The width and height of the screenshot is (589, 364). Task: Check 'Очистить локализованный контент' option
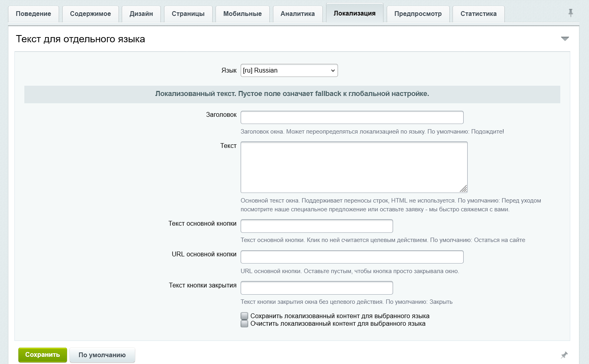[245, 323]
